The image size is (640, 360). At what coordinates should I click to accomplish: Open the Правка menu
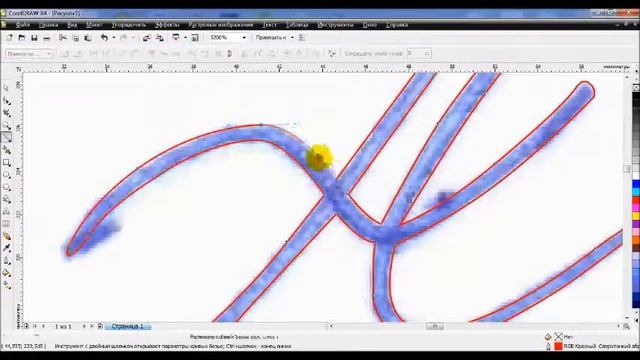(49, 25)
